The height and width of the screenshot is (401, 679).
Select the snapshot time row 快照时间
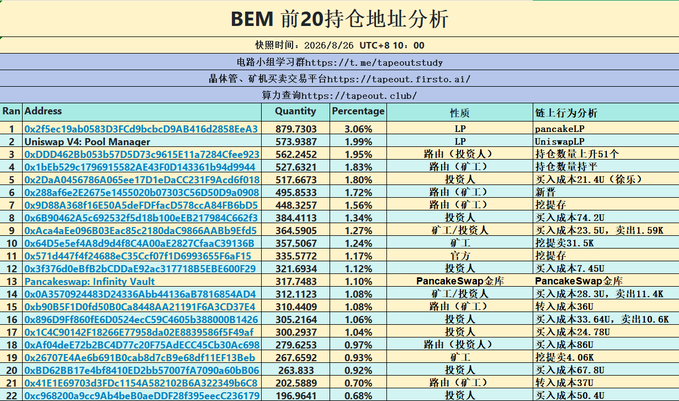click(340, 45)
